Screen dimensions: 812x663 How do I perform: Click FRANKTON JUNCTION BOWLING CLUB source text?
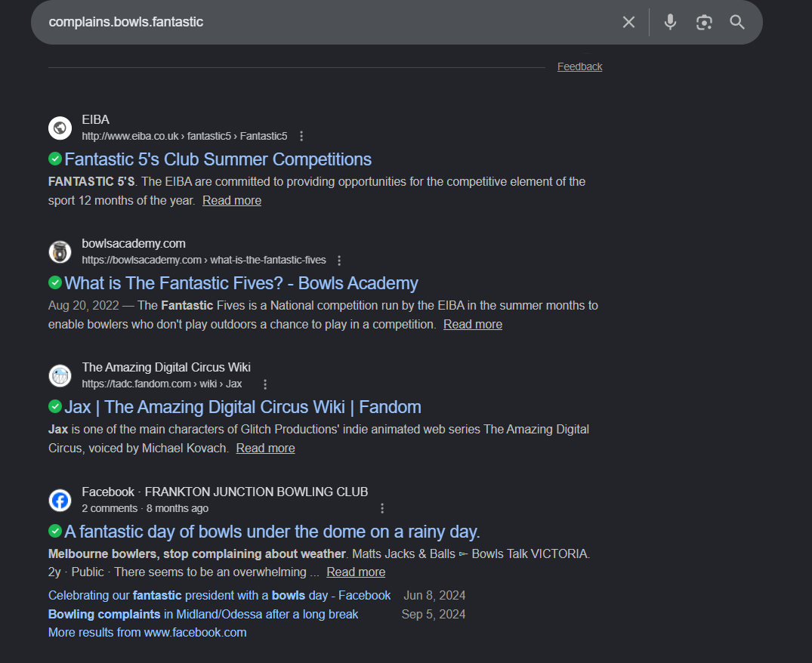tap(256, 492)
